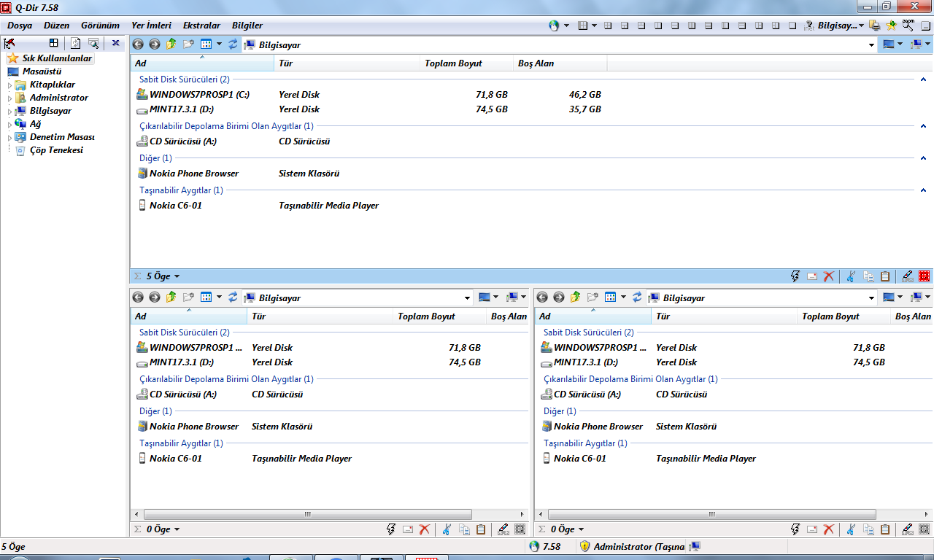Go up one folder in bottom-right pane
This screenshot has width=934, height=560.
click(x=575, y=297)
